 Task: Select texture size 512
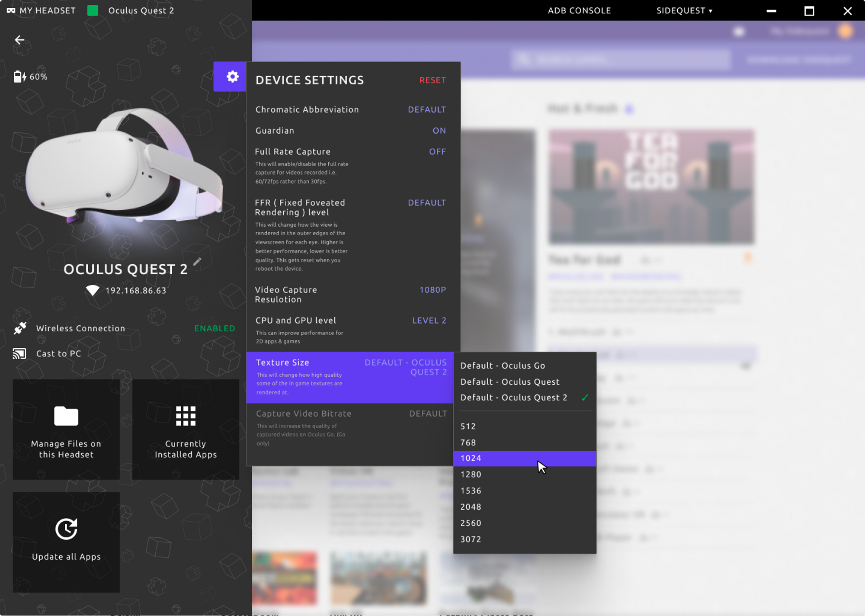click(525, 426)
